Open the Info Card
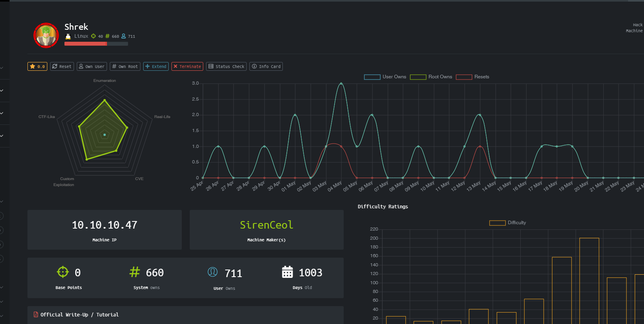This screenshot has width=644, height=324. [x=266, y=66]
